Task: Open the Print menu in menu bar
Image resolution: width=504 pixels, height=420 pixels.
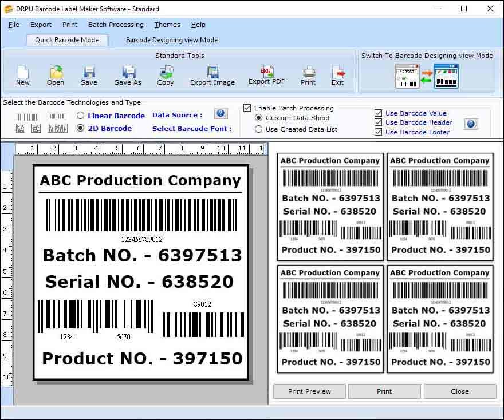Action: tap(70, 25)
